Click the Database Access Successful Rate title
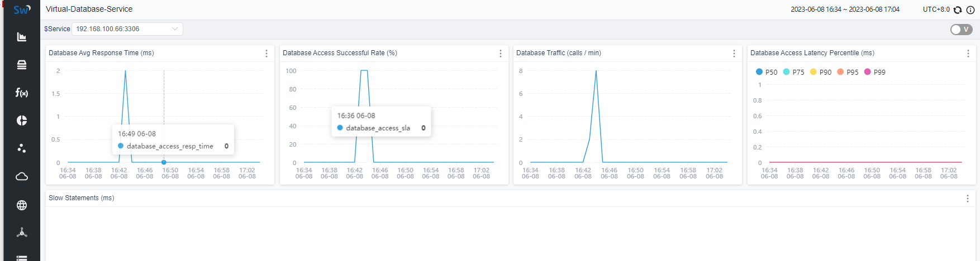 pos(340,53)
